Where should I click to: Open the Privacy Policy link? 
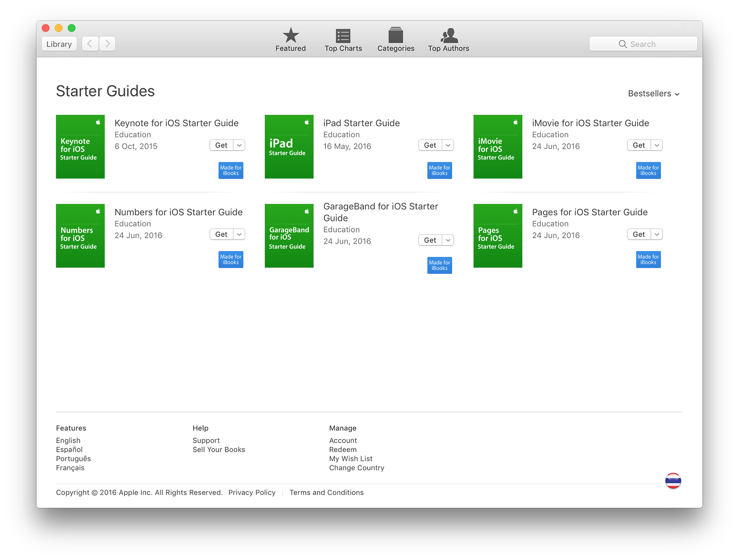252,493
